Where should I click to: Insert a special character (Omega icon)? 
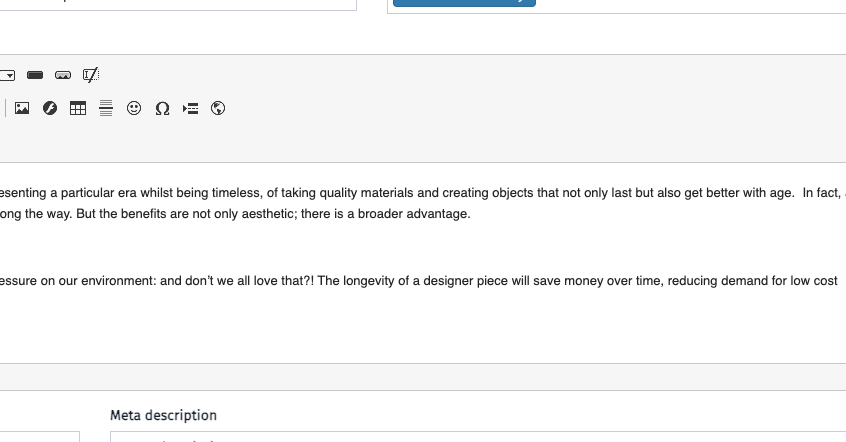(x=162, y=108)
